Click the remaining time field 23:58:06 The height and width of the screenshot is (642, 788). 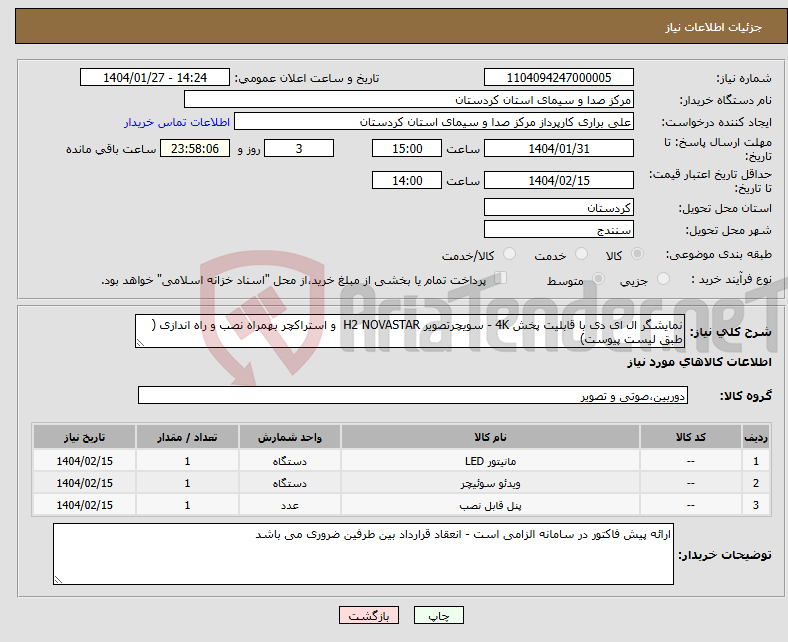[195, 148]
